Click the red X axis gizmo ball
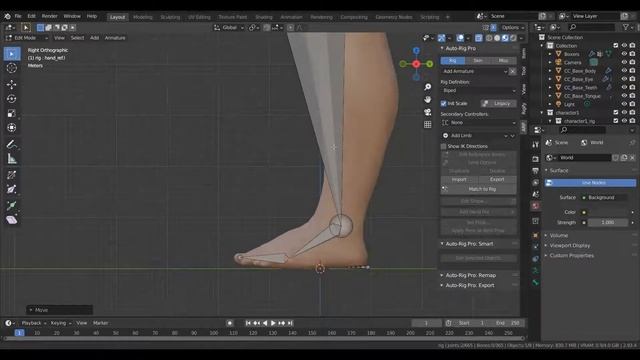640x360 pixels. (x=416, y=64)
